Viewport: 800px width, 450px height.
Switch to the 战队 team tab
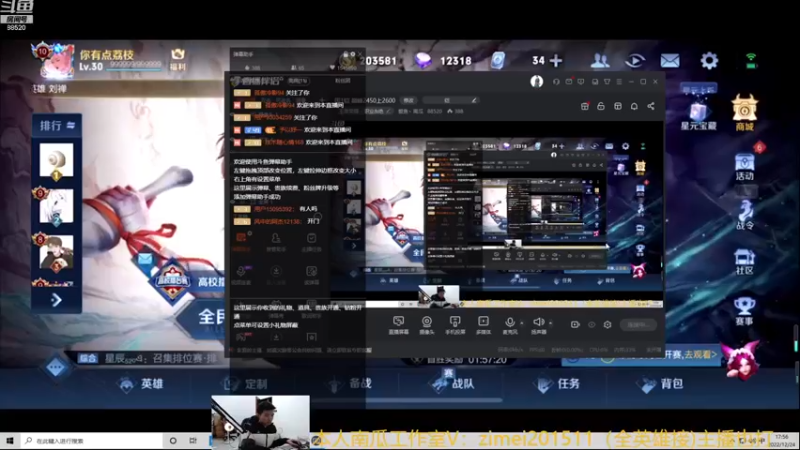[x=453, y=383]
